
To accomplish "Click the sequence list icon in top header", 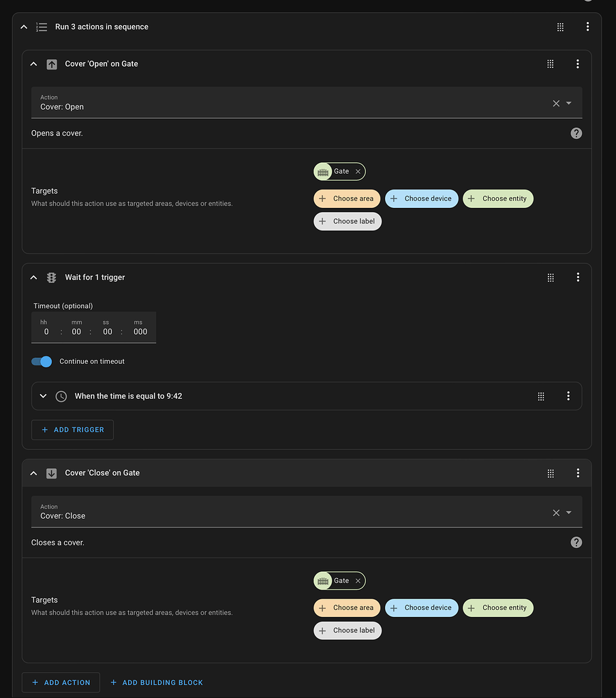I will (41, 27).
